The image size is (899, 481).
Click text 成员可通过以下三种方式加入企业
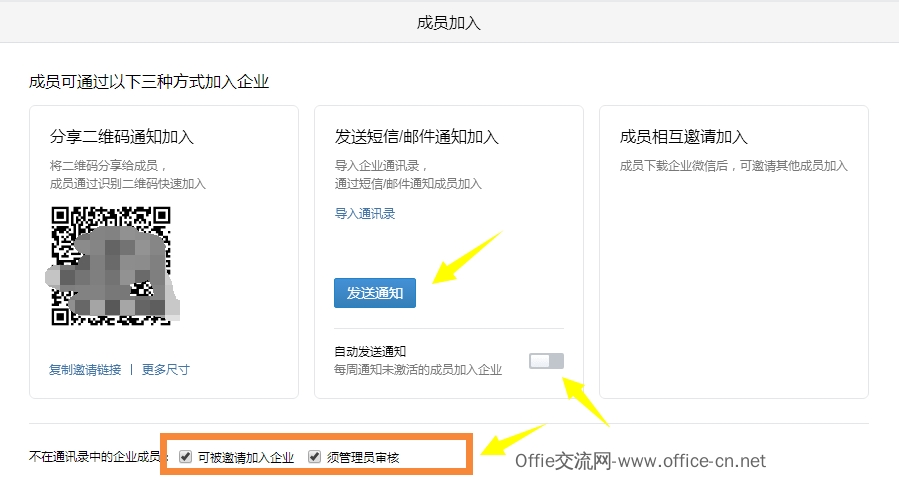(x=149, y=82)
